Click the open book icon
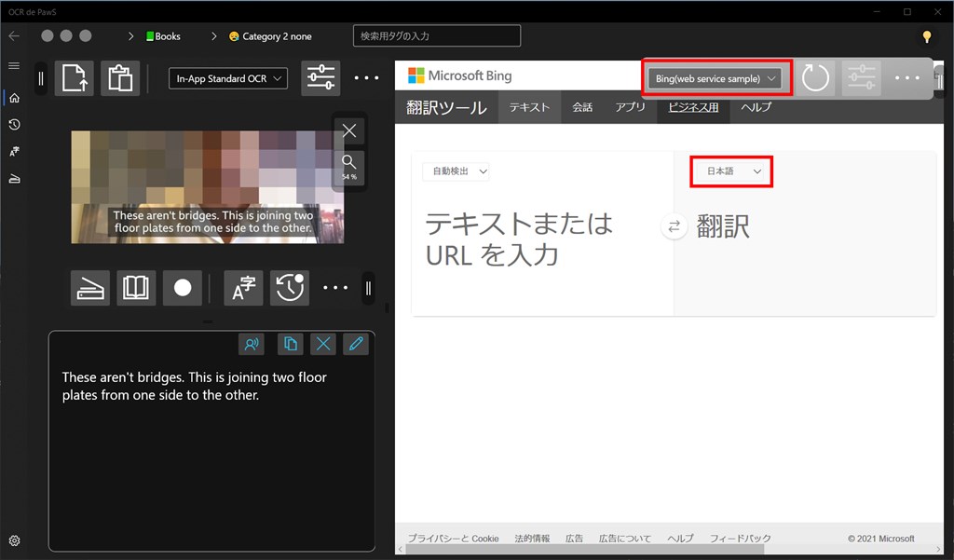 [136, 288]
